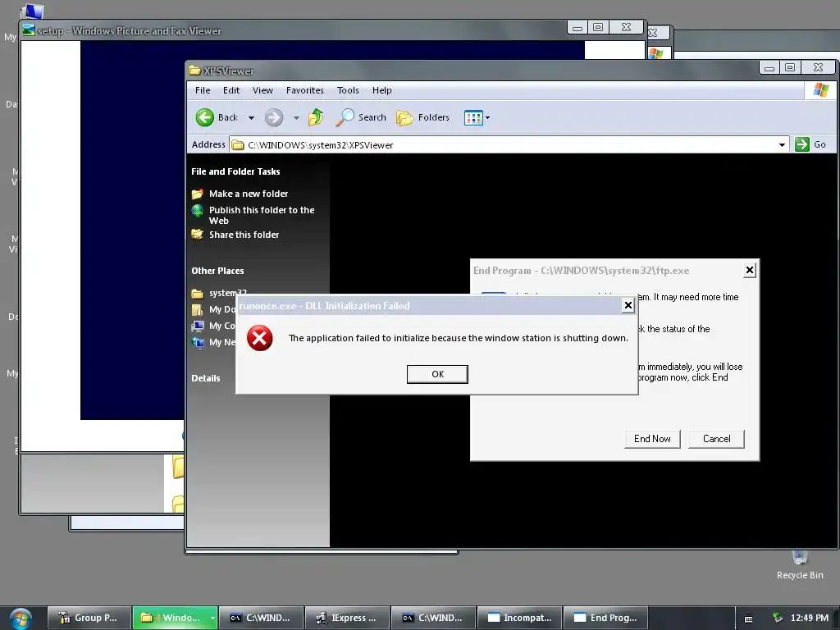Image resolution: width=840 pixels, height=630 pixels.
Task: Click the Recycle Bin desktop icon
Action: coord(800,566)
